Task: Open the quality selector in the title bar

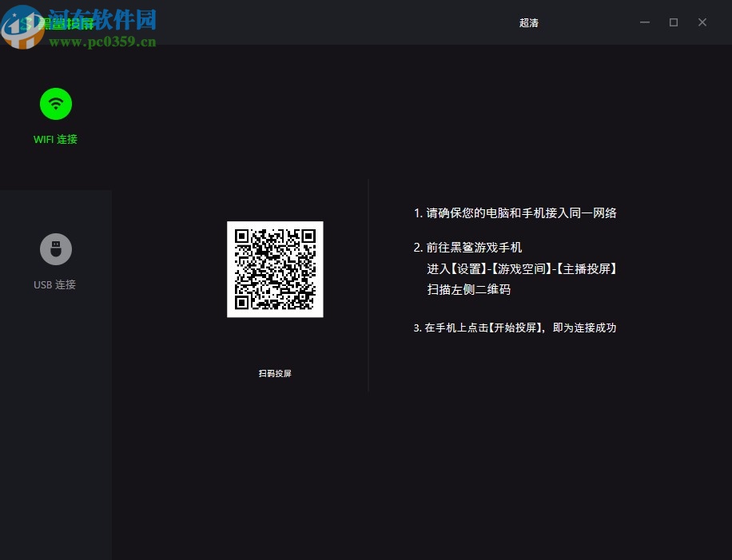Action: coord(528,22)
